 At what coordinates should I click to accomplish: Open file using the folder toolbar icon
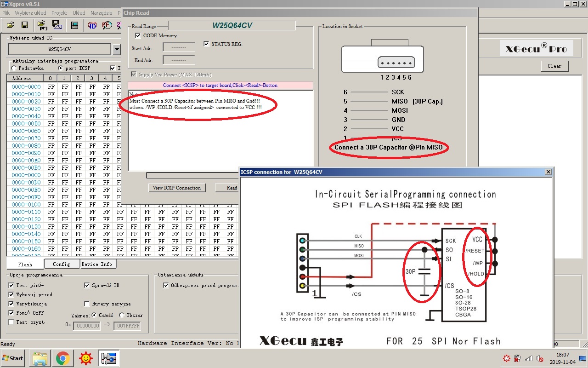pyautogui.click(x=10, y=25)
